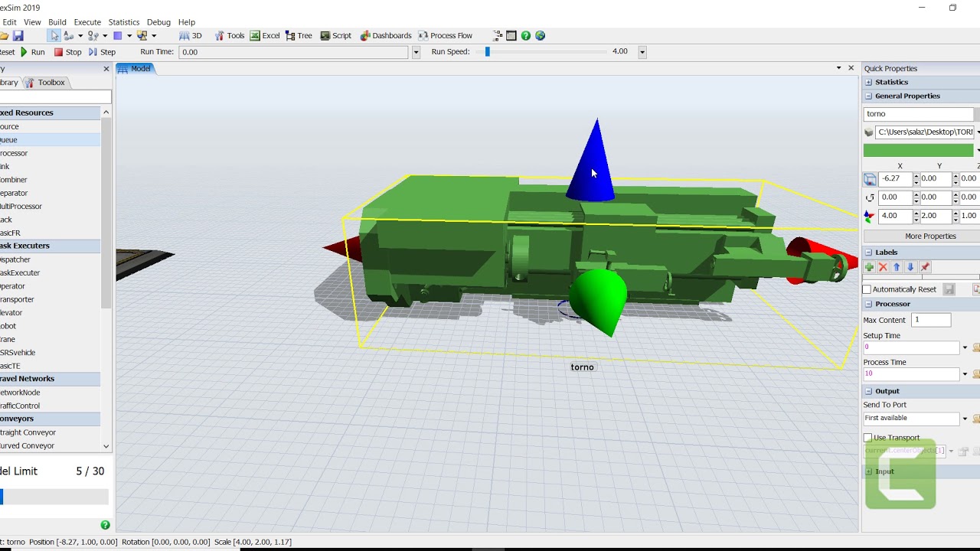Open the Setup Time dropdown arrow
Image resolution: width=980 pixels, height=551 pixels.
pyautogui.click(x=965, y=347)
